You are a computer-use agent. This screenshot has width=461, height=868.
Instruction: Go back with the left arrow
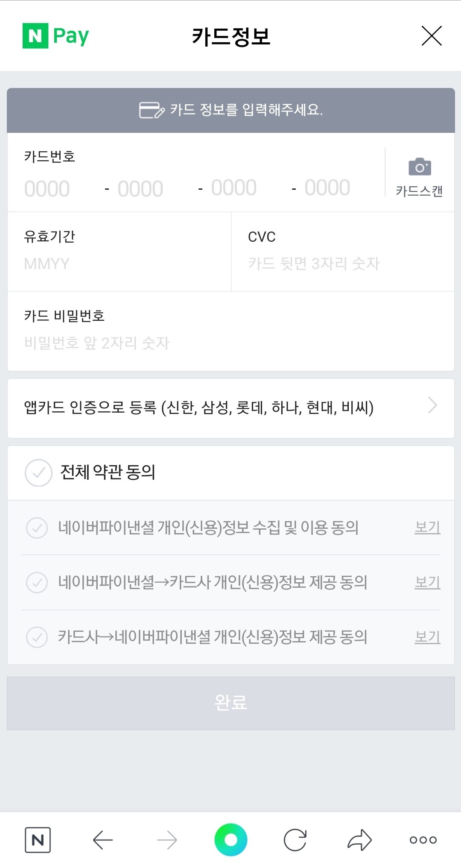point(103,840)
